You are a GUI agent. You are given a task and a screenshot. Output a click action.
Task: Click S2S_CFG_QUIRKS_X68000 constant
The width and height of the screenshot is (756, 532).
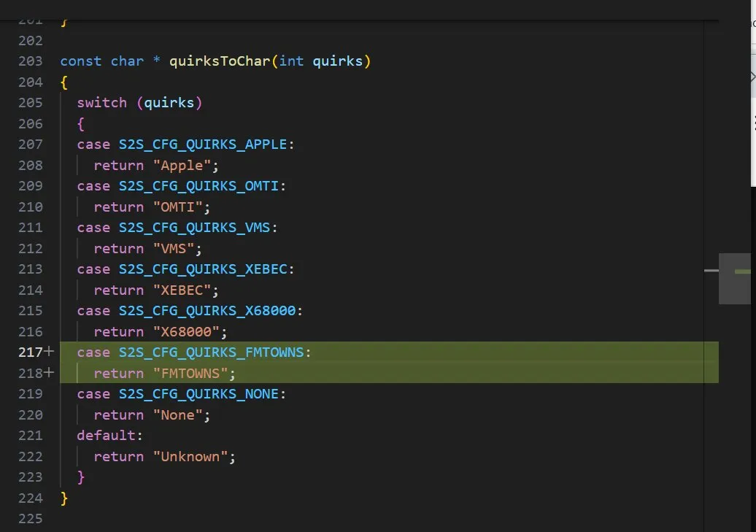click(x=207, y=311)
